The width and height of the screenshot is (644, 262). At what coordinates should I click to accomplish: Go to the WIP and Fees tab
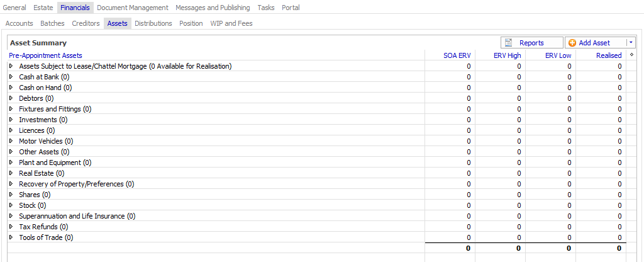coord(231,23)
